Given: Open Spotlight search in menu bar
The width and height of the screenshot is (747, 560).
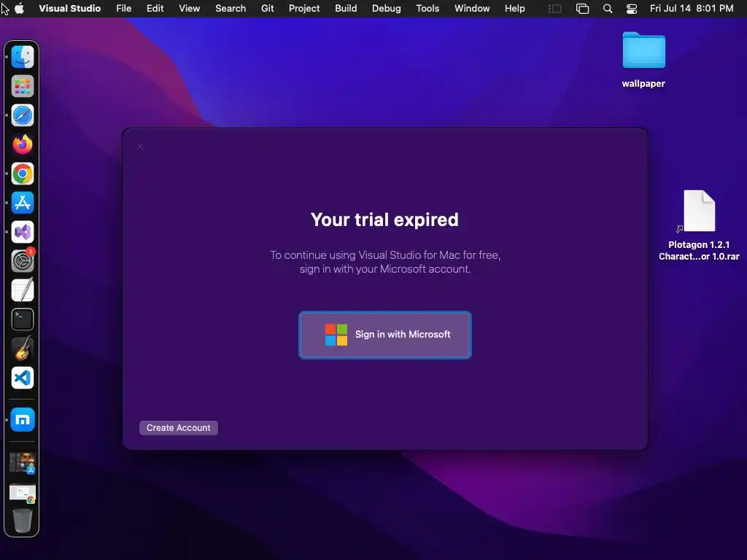Looking at the screenshot, I should tap(608, 9).
